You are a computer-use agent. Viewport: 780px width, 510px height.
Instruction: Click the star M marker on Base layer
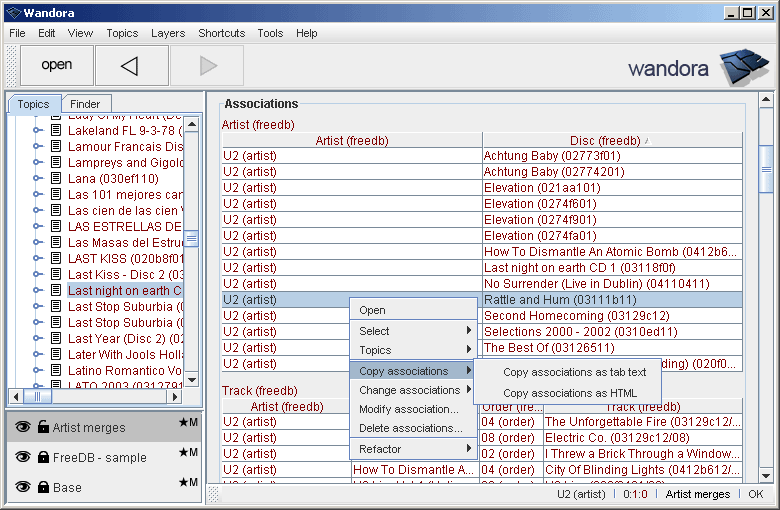(x=189, y=482)
